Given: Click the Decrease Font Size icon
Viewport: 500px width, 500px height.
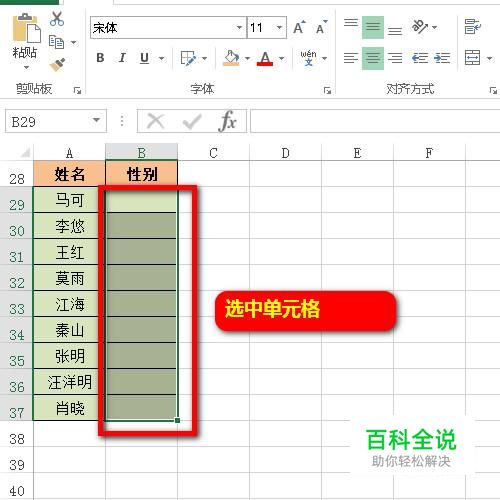Looking at the screenshot, I should point(322,27).
